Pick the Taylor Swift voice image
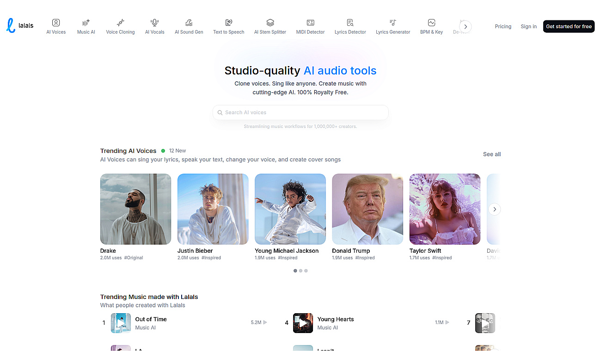 [445, 209]
